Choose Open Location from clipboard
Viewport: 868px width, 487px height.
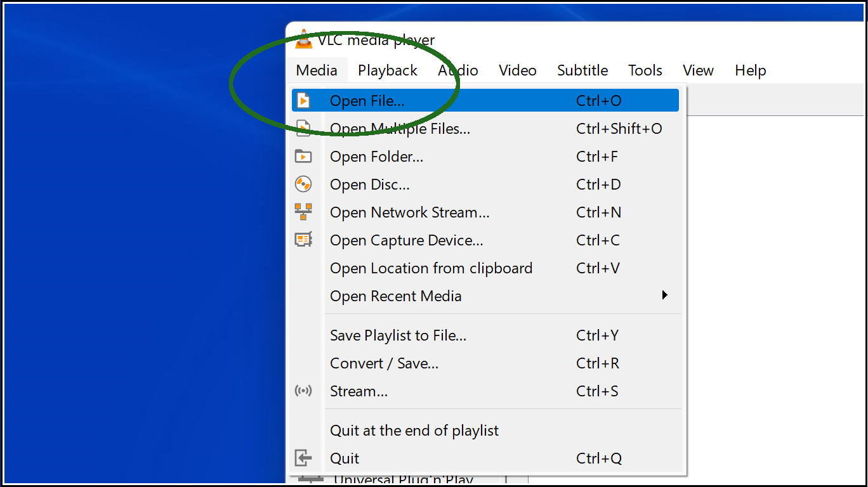tap(485, 268)
